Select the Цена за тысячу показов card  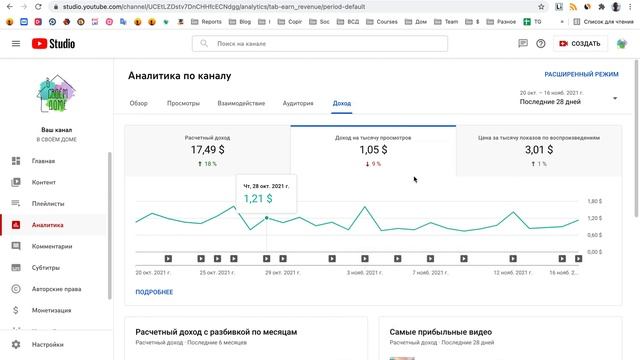[539, 151]
